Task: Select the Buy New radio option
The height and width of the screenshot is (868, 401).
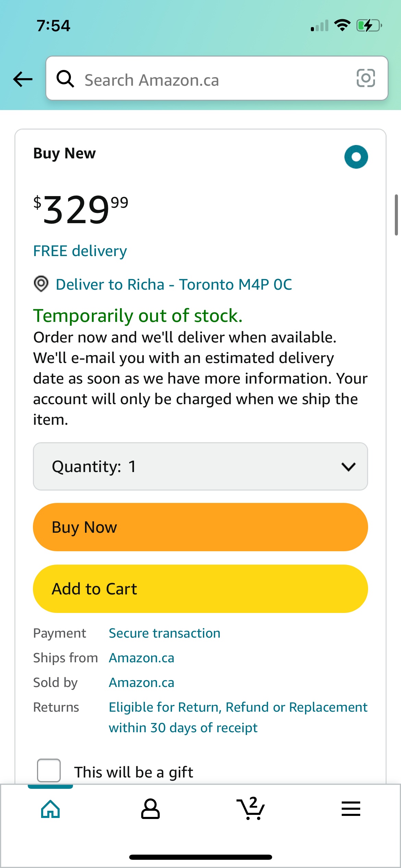Action: coord(356,157)
